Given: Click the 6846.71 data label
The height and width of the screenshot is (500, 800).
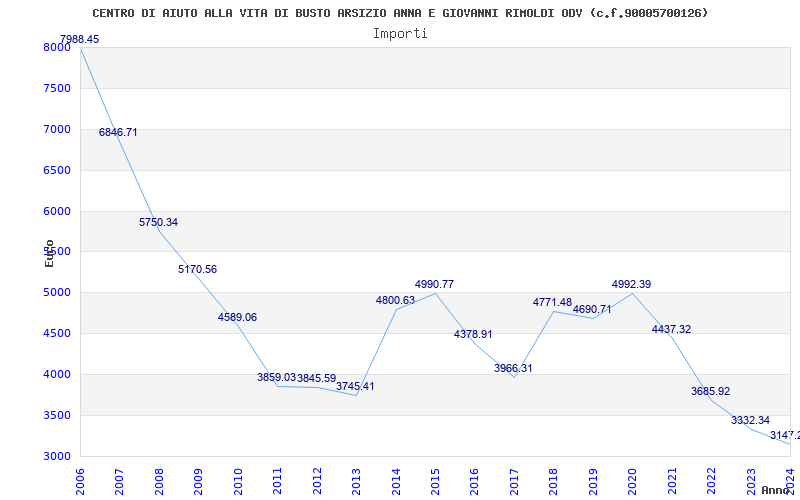Looking at the screenshot, I should click(x=118, y=132).
